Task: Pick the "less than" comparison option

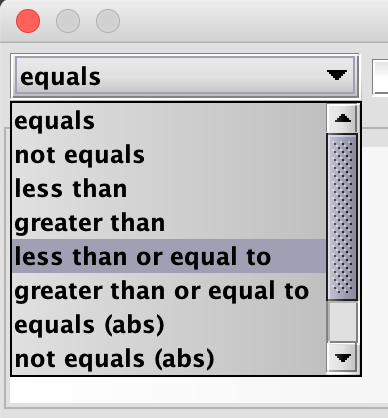Action: [x=169, y=189]
